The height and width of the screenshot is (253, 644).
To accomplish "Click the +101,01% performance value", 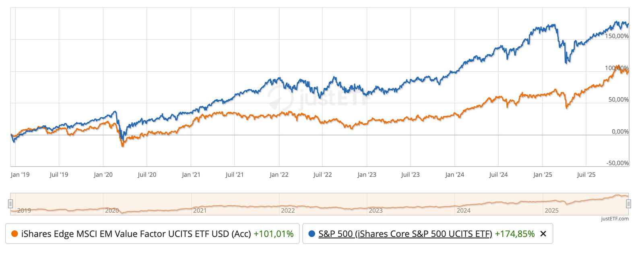I will 273,234.
